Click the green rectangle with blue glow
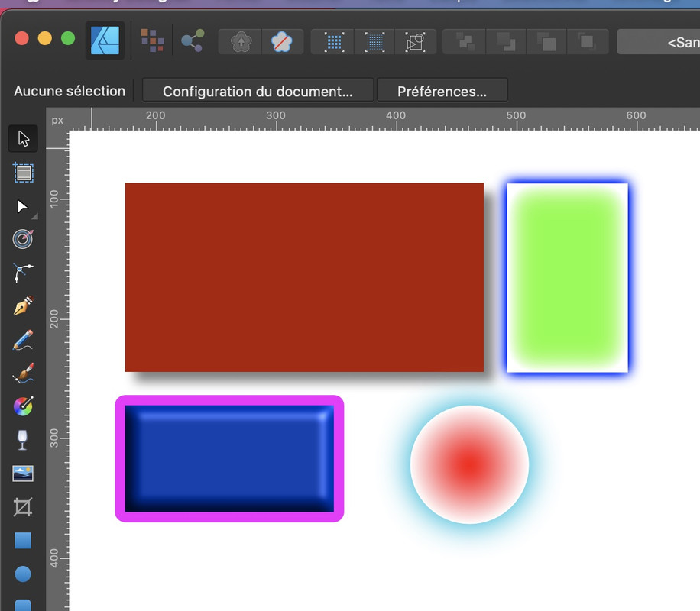 567,277
